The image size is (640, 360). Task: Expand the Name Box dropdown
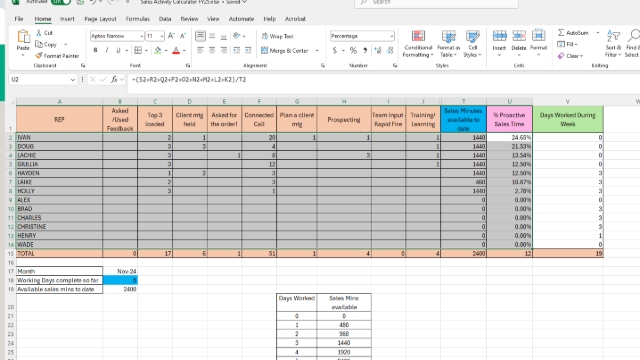pos(73,80)
